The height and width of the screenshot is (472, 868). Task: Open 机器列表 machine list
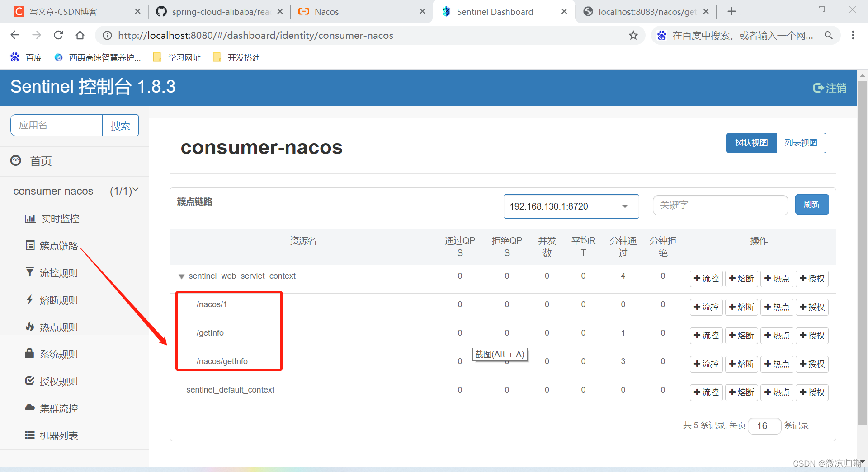pos(52,435)
